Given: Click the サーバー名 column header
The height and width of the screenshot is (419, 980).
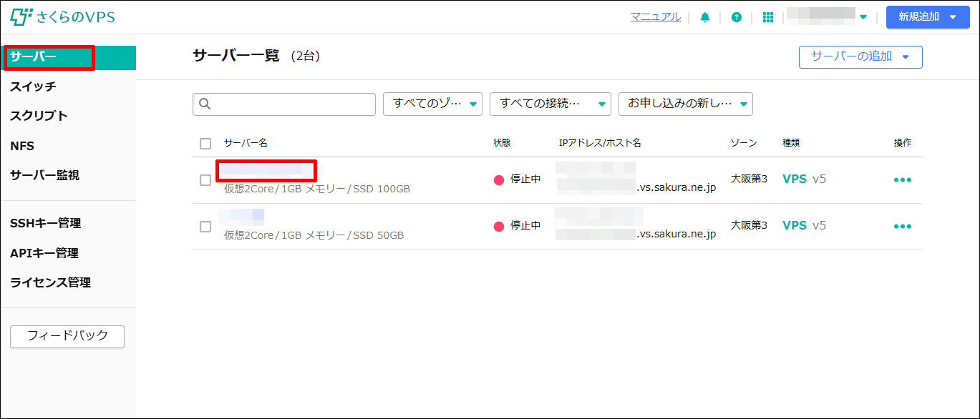Looking at the screenshot, I should click(x=246, y=143).
